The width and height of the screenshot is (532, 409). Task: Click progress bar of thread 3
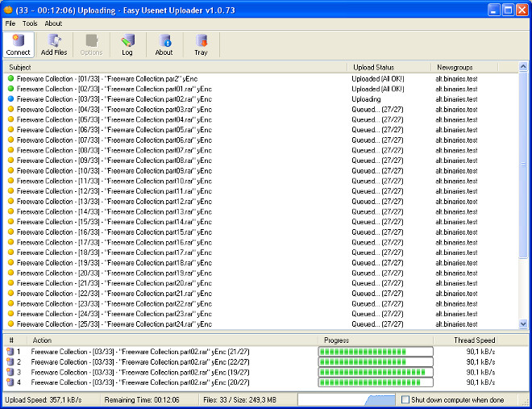point(376,372)
